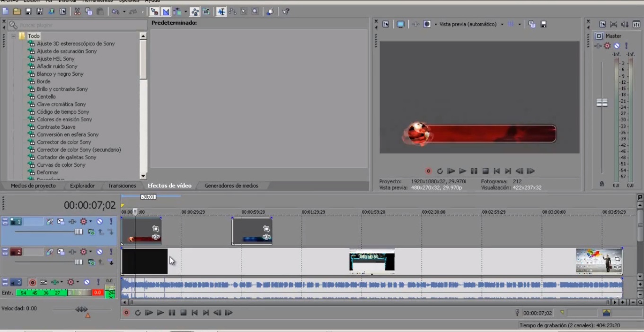Collapse the Todo folder tree node
This screenshot has width=644, height=332.
pos(13,36)
